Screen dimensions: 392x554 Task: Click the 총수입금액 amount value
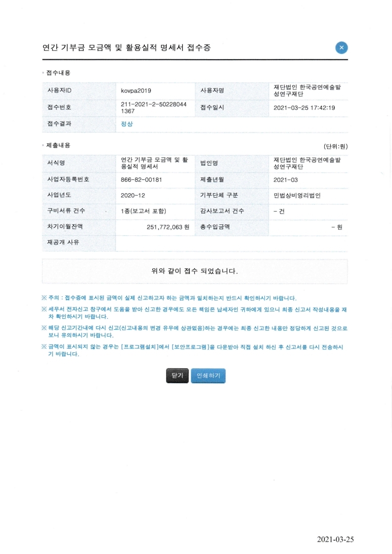(x=336, y=227)
